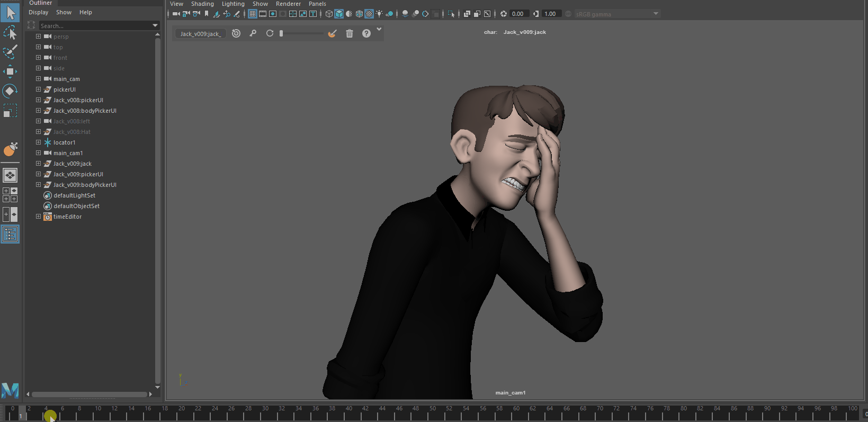Click the bookmarks icon in viewport toolbar
Screen dimensions: 868x422
(207, 14)
